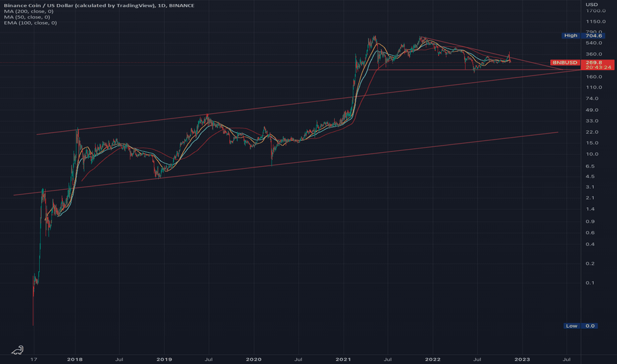The width and height of the screenshot is (617, 364).
Task: Click the 2022 label on time axis
Action: [433, 359]
